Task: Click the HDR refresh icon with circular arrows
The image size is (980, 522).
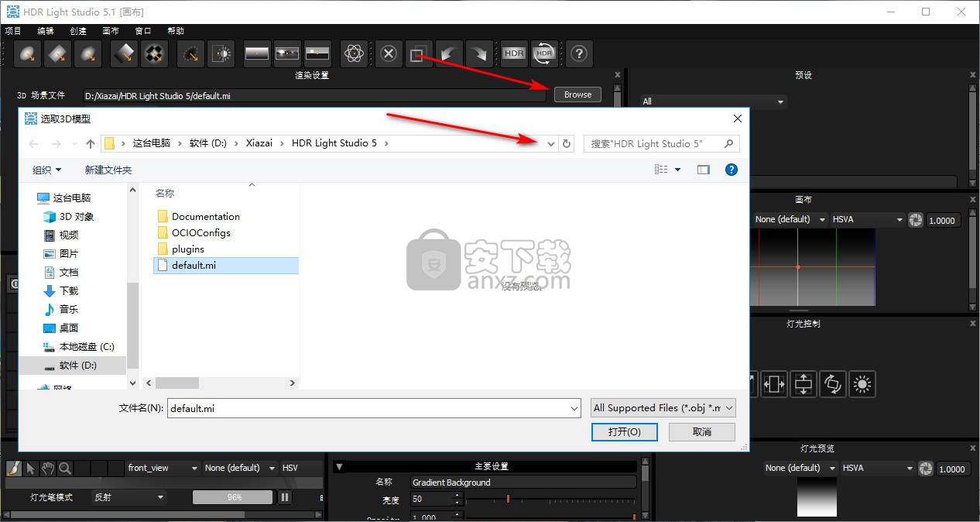Action: 544,54
